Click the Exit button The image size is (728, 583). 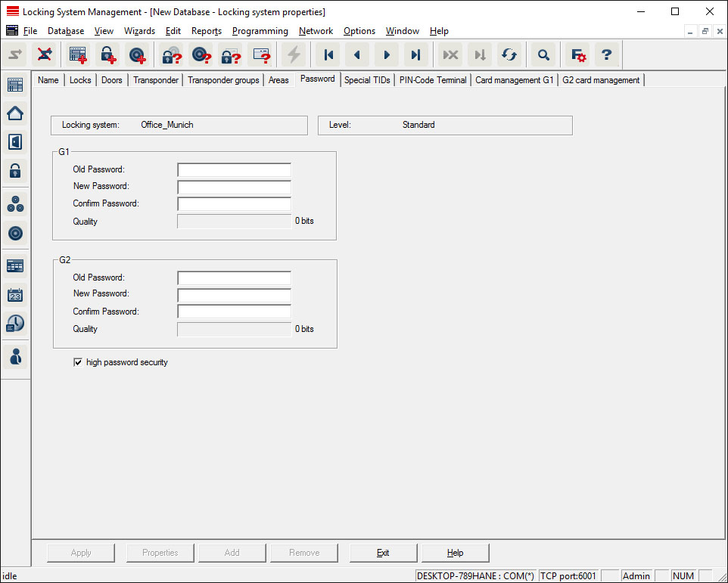(x=383, y=553)
